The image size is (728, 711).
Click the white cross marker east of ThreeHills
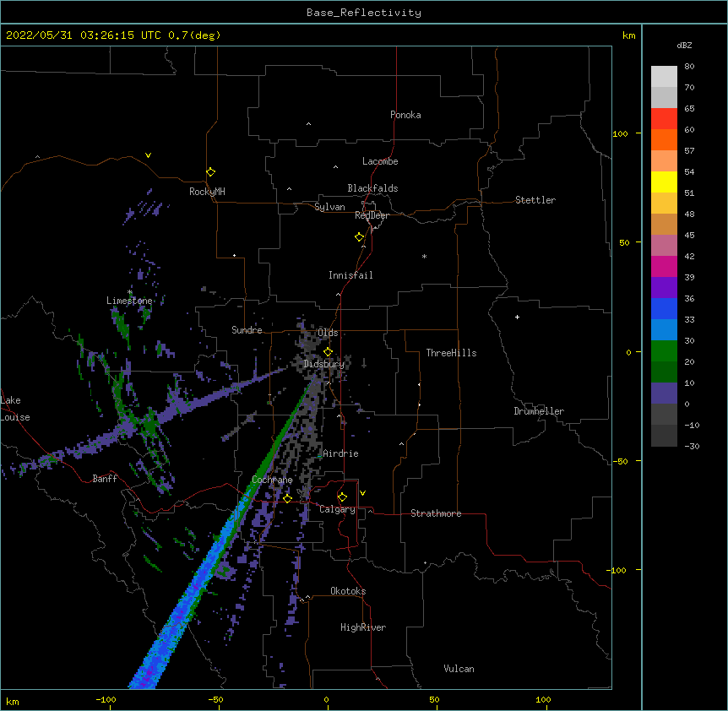click(x=517, y=317)
